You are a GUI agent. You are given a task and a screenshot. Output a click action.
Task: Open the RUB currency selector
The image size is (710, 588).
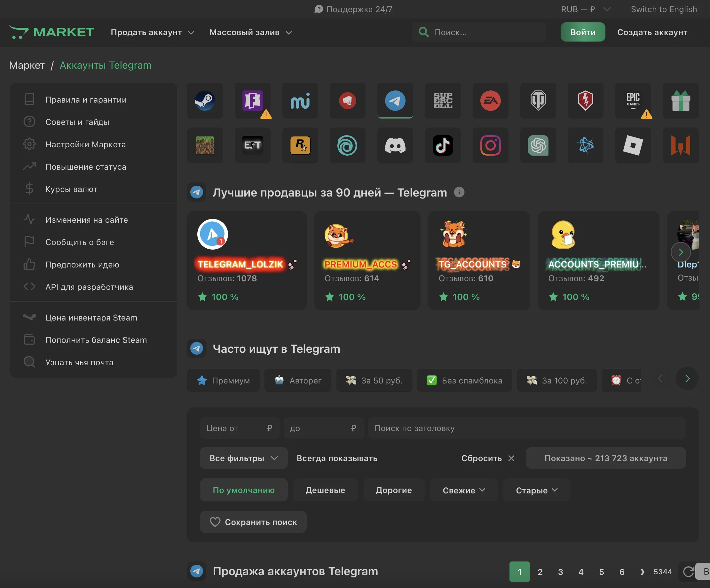point(586,9)
